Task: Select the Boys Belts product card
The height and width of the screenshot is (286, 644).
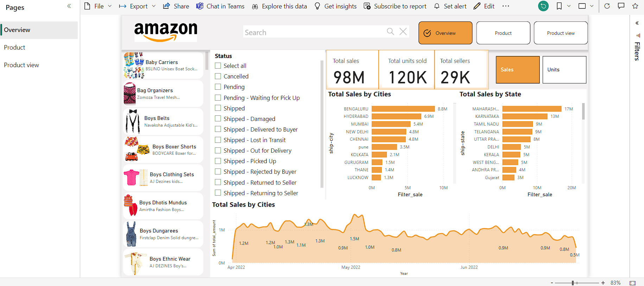Action: [x=164, y=121]
